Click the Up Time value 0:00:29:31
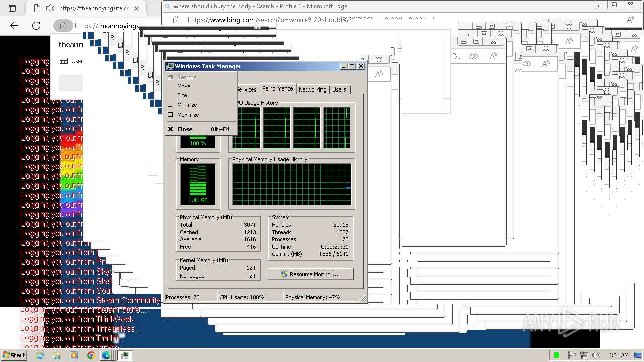This screenshot has height=362, width=644. click(x=335, y=247)
